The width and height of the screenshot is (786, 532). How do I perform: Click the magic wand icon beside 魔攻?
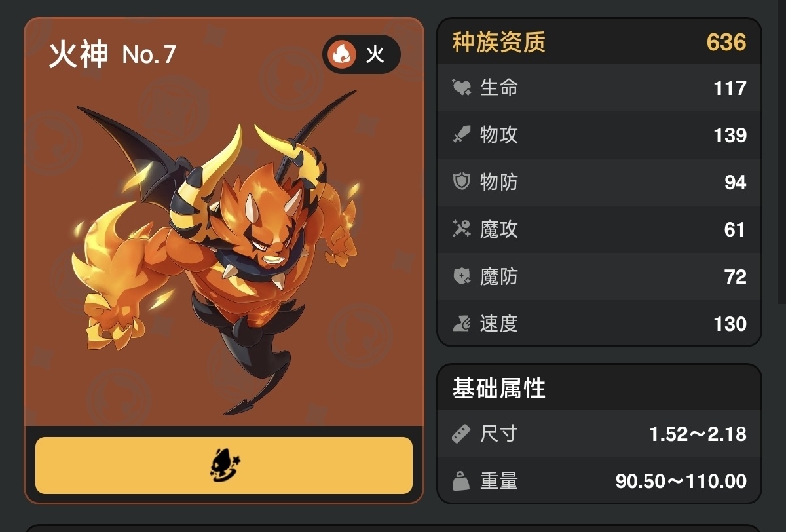coord(462,229)
